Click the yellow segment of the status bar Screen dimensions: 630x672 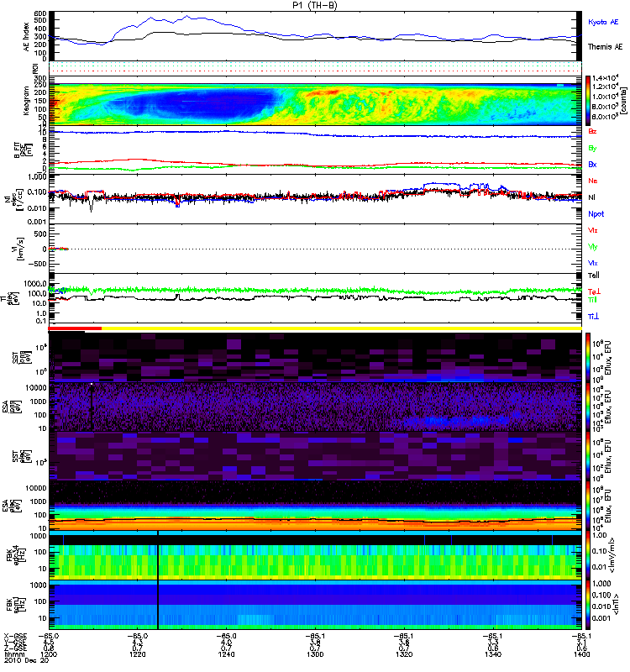[x=342, y=328]
